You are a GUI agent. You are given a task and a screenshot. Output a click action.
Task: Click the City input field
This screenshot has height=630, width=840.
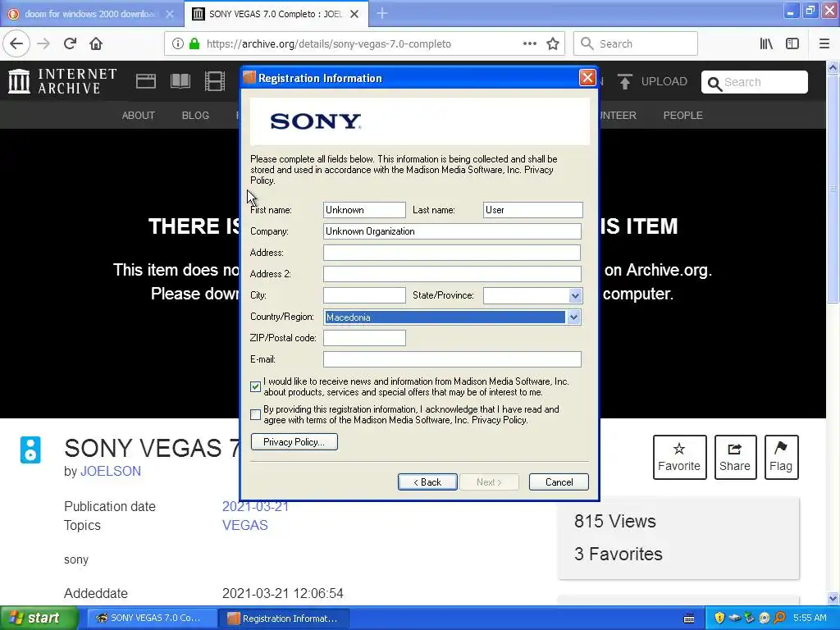(364, 295)
